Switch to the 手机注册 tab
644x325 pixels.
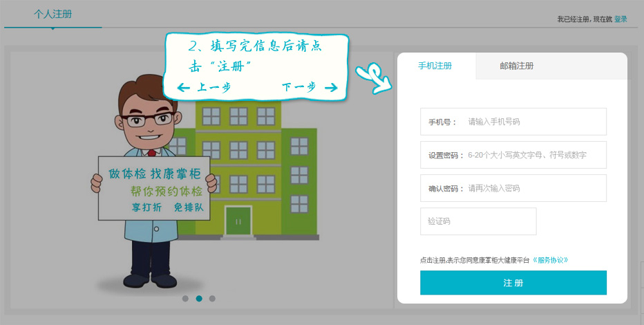pyautogui.click(x=435, y=66)
